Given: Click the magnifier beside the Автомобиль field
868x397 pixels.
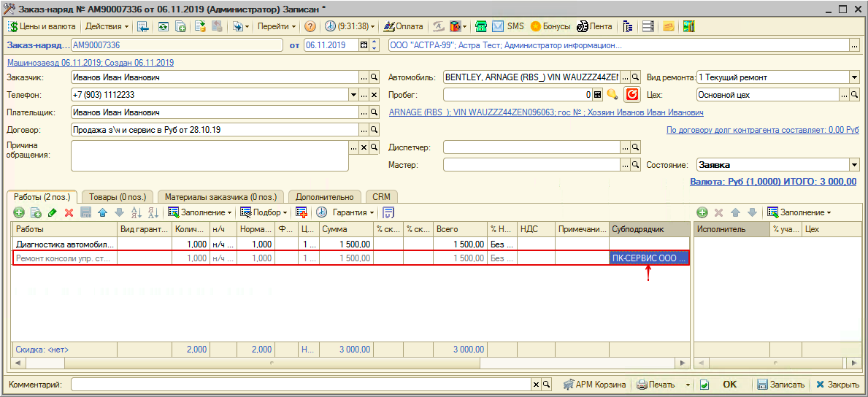Looking at the screenshot, I should pos(636,77).
